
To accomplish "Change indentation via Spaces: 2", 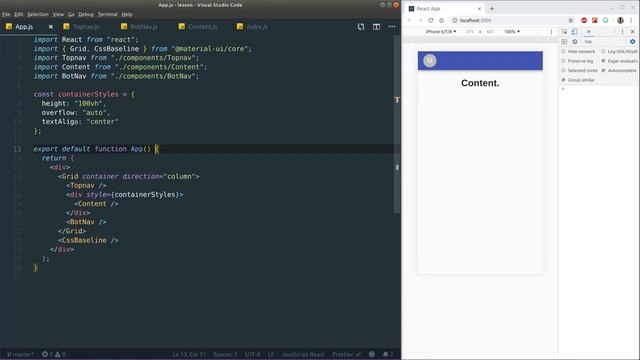I will pos(225,354).
